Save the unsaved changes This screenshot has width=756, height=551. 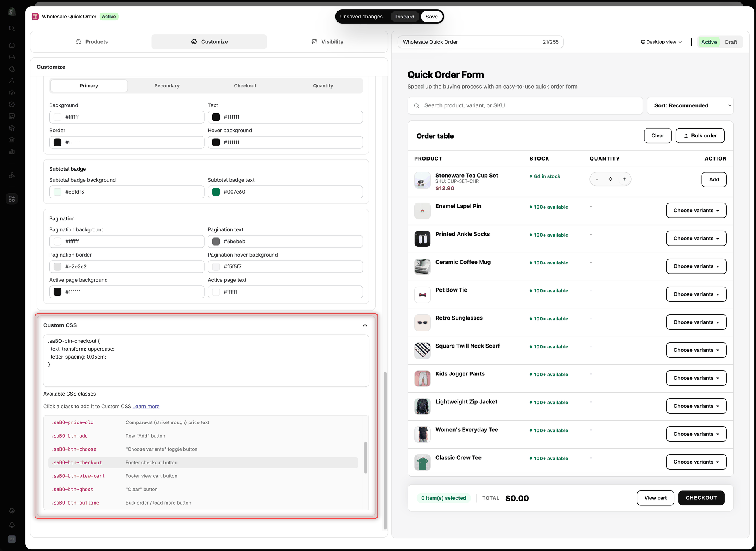pos(432,17)
